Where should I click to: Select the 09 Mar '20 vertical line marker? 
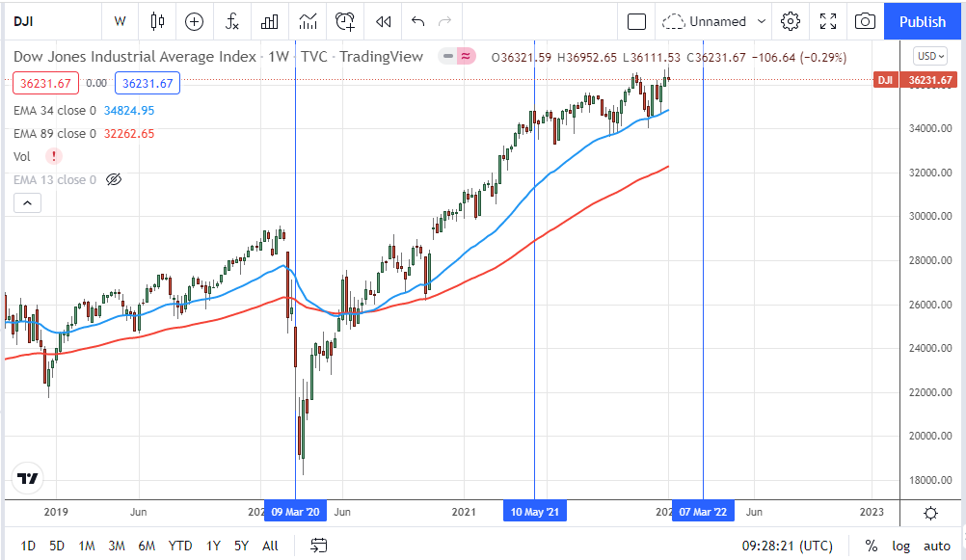295,512
